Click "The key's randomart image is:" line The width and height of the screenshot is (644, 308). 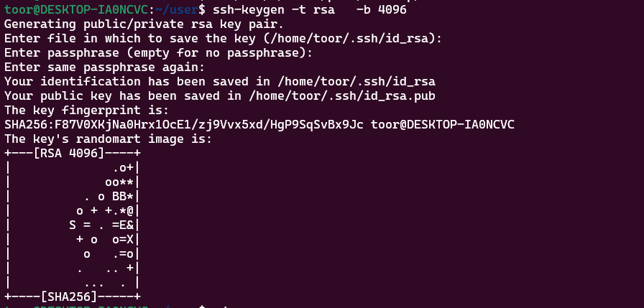pos(108,139)
